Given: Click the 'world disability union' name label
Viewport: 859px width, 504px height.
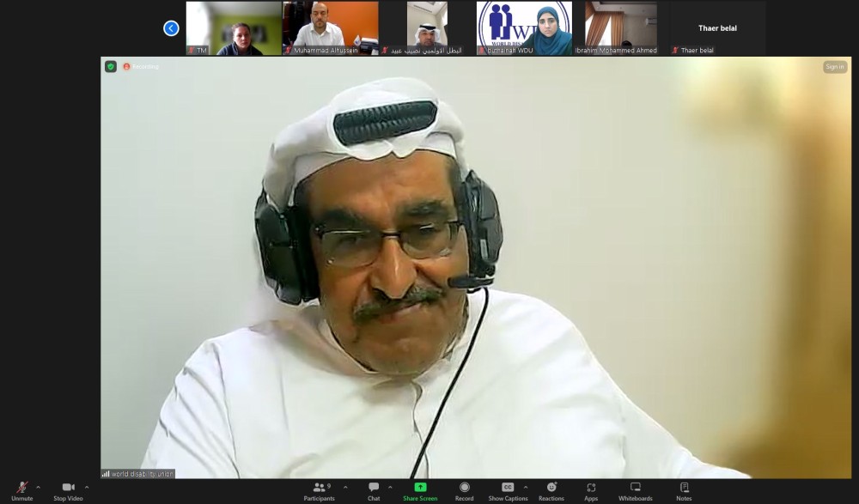Looking at the screenshot, I should pos(142,474).
